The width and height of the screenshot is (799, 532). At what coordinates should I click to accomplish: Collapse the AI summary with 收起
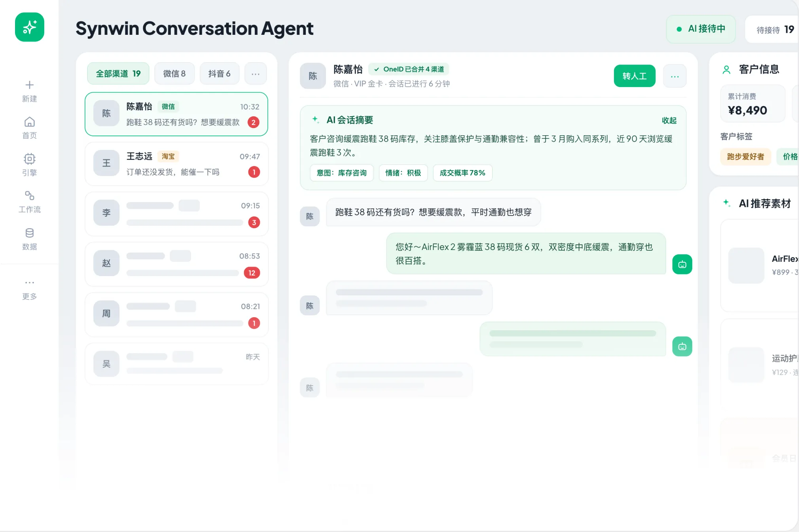coord(669,120)
